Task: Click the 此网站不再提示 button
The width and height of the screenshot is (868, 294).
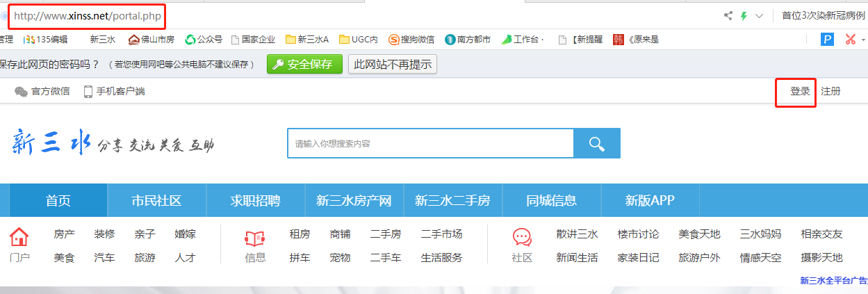Action: point(393,65)
